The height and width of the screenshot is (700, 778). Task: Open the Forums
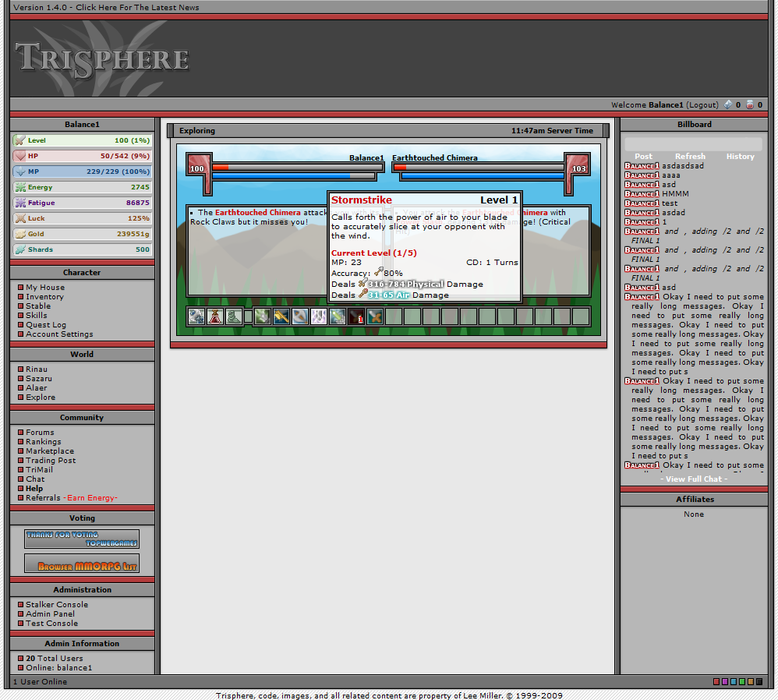pos(40,432)
